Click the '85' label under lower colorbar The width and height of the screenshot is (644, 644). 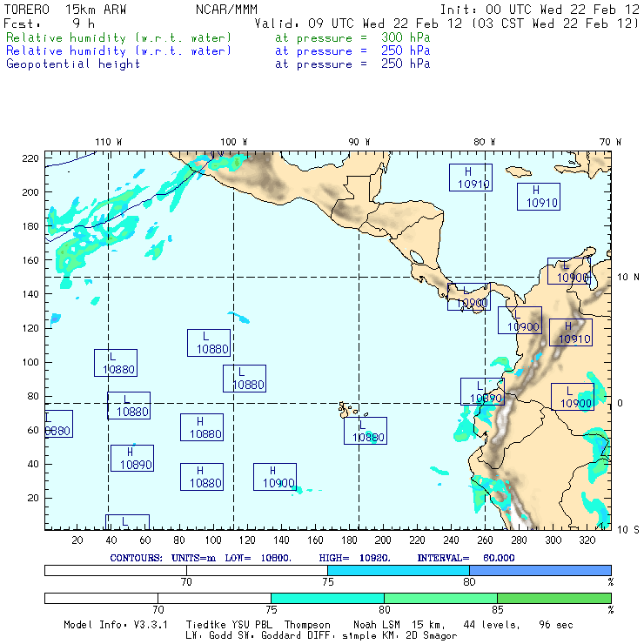(x=498, y=609)
